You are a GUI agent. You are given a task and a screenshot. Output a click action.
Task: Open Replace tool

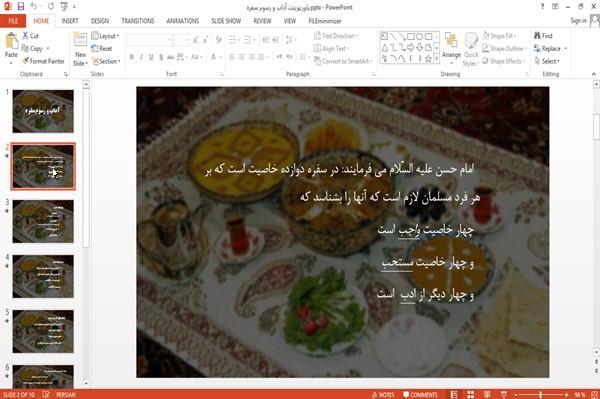548,49
